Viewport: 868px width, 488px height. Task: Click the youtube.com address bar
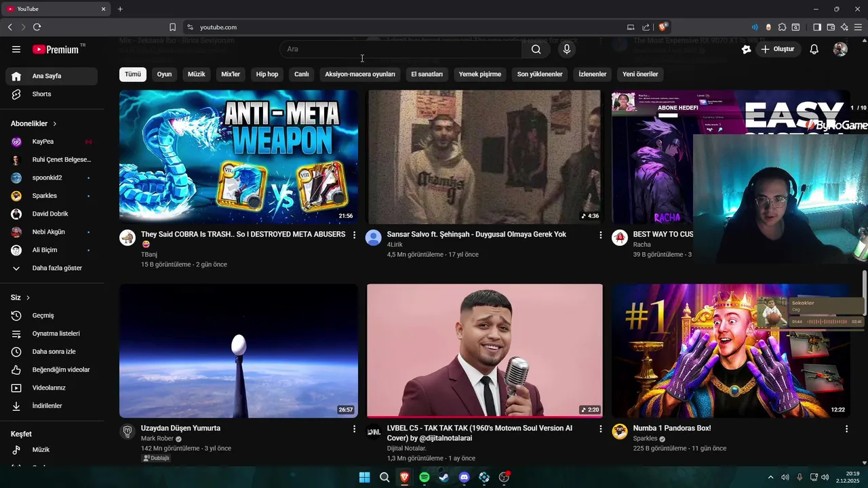(x=407, y=27)
